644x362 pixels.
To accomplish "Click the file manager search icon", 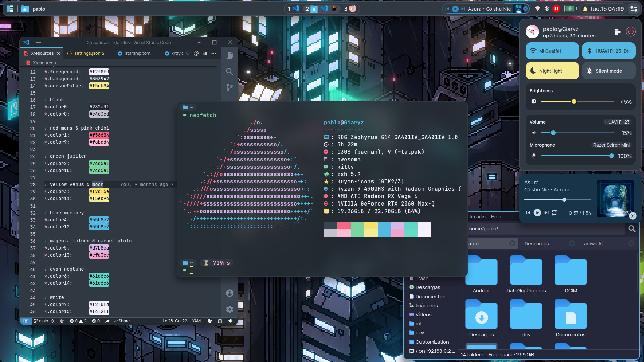I will [x=632, y=229].
